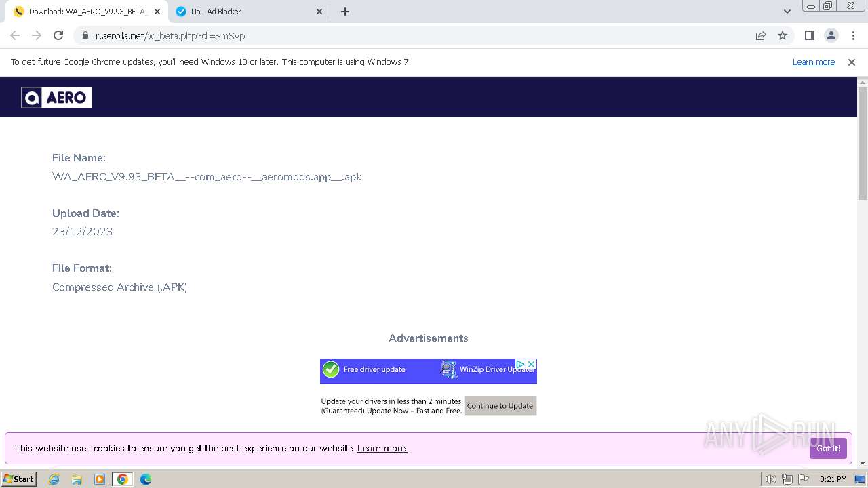Share this page icon in address bar
868x488 pixels.
tap(761, 35)
